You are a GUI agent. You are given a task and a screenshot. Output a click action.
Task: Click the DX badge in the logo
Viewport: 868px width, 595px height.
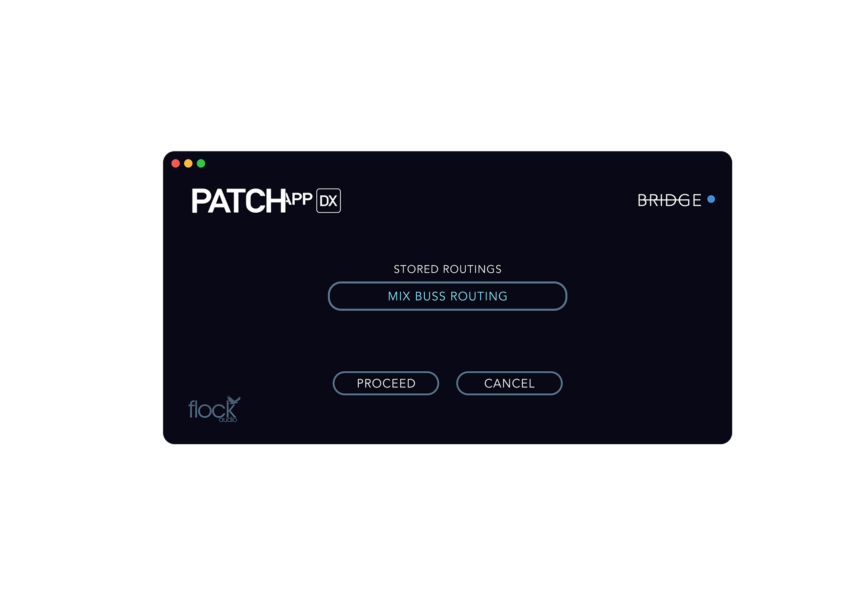coord(328,201)
